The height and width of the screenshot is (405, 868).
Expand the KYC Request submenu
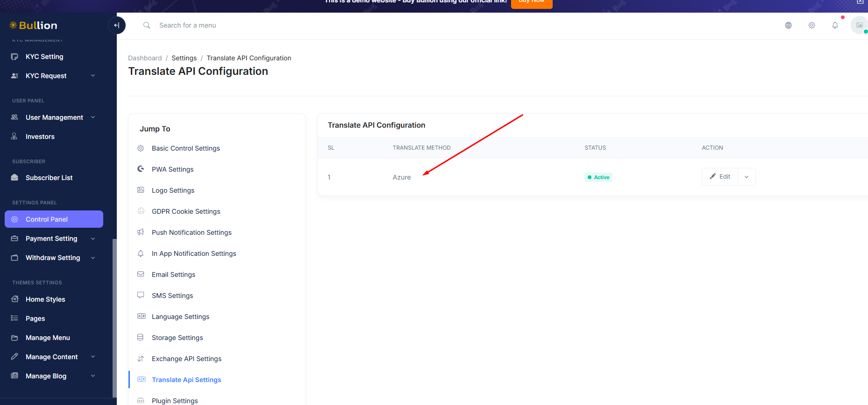93,76
